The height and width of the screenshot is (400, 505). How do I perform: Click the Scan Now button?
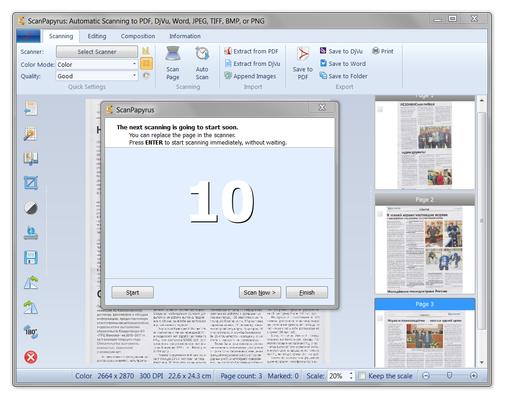[260, 292]
